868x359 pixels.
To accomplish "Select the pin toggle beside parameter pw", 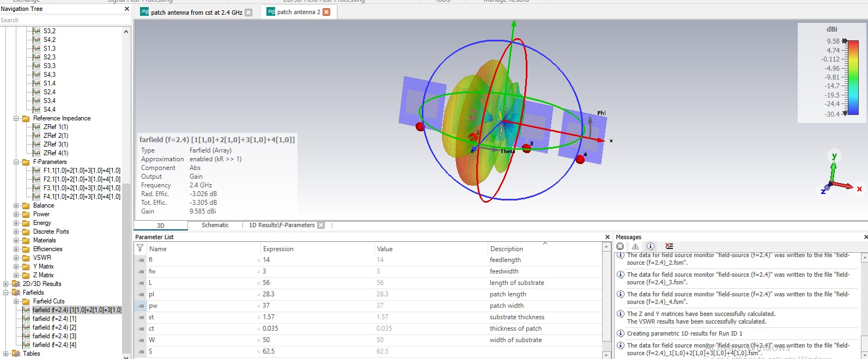I will click(141, 306).
